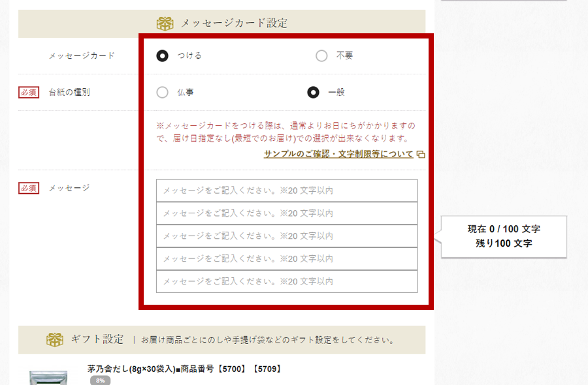
Task: Focus the first message line input field
Action: tap(287, 191)
